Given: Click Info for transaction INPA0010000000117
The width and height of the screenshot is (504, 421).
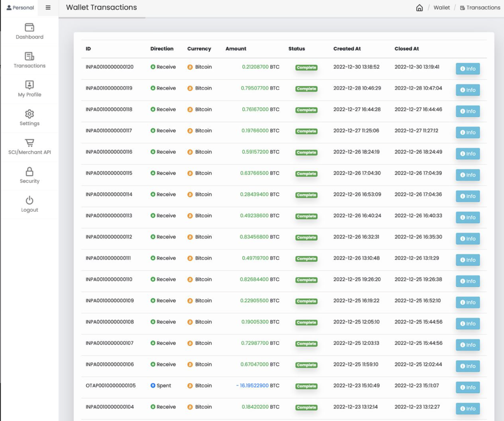Looking at the screenshot, I should click(x=468, y=132).
